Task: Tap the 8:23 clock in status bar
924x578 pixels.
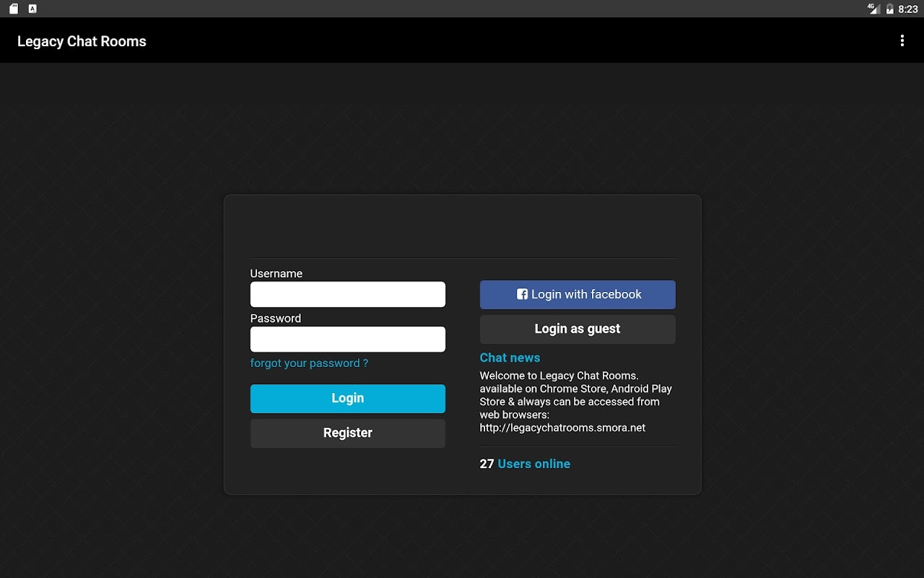Action: pos(908,9)
